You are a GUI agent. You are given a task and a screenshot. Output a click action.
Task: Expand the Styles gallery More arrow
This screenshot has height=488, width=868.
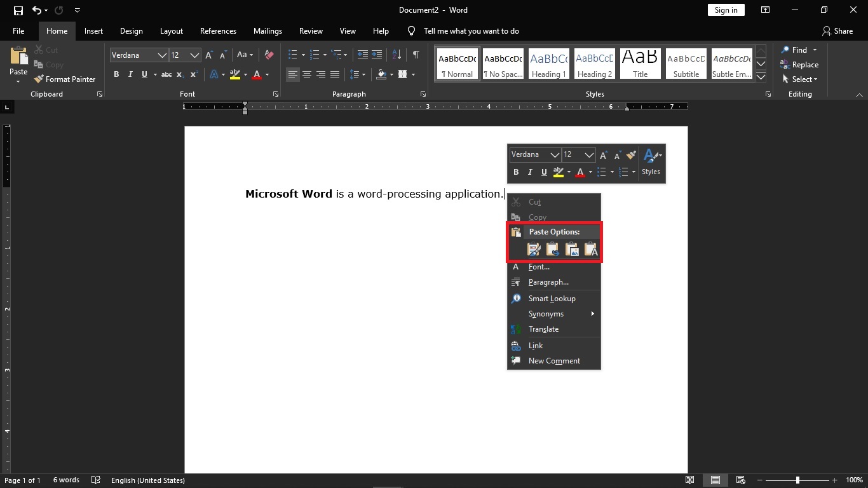click(761, 77)
